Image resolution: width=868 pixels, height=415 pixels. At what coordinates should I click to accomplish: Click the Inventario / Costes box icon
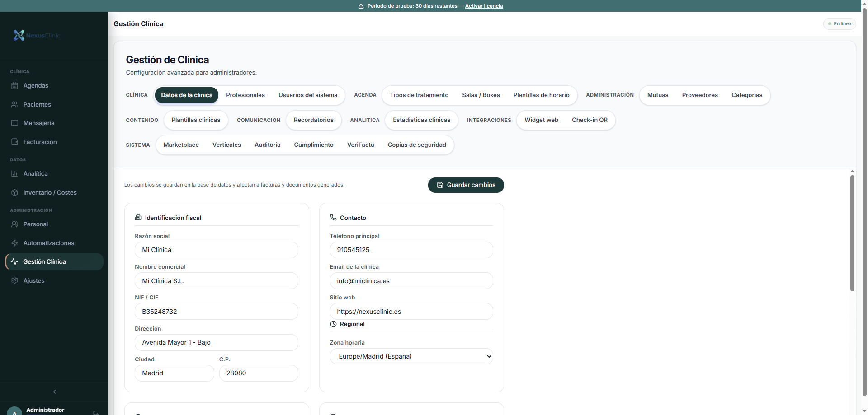tap(14, 192)
